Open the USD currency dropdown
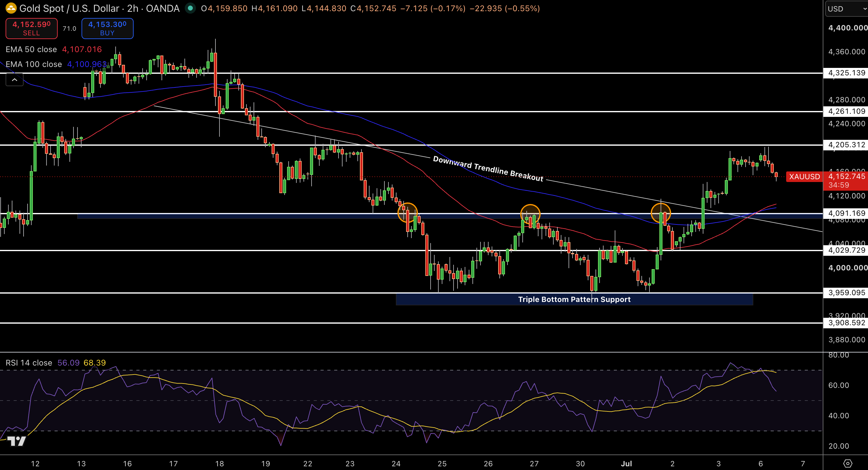 [847, 9]
